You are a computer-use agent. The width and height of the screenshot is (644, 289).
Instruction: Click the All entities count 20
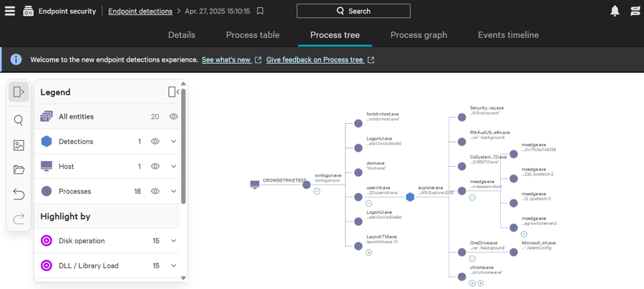pos(155,117)
